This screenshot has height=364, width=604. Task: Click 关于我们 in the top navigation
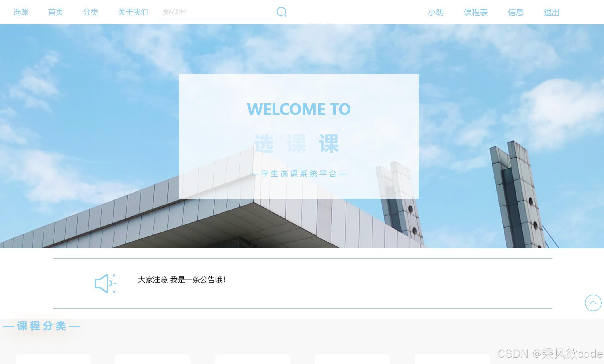(132, 12)
